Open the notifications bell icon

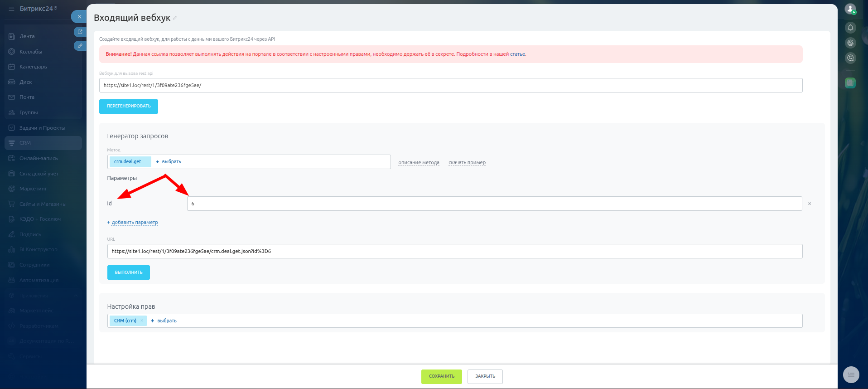point(850,28)
